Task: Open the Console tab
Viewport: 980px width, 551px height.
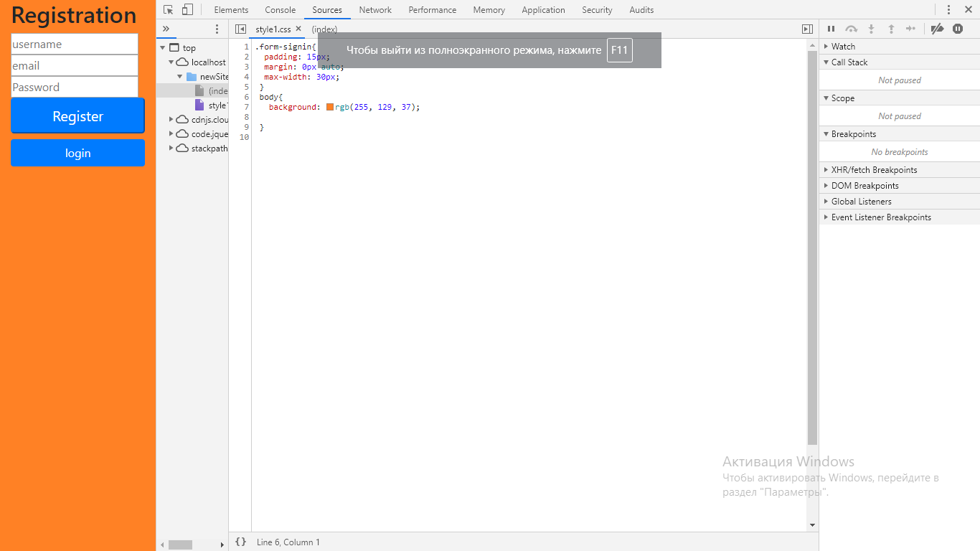Action: point(280,10)
